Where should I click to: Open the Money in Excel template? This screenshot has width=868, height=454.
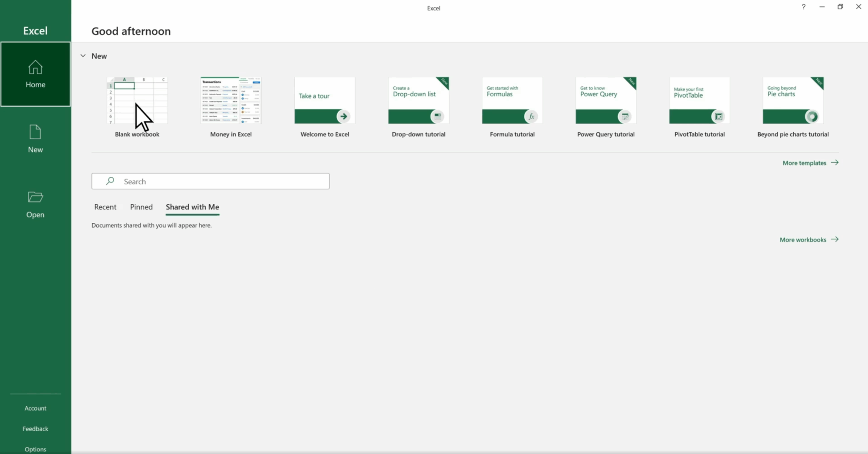[231, 108]
